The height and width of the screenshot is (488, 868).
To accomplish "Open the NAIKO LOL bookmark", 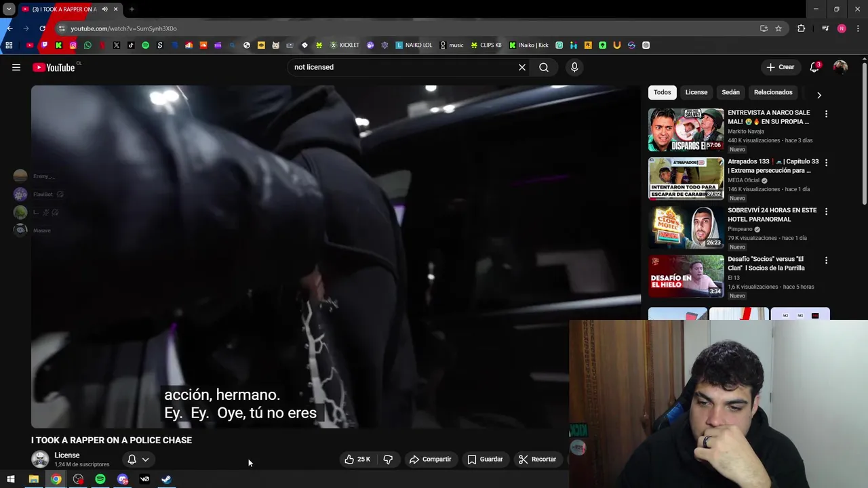I will (x=414, y=45).
